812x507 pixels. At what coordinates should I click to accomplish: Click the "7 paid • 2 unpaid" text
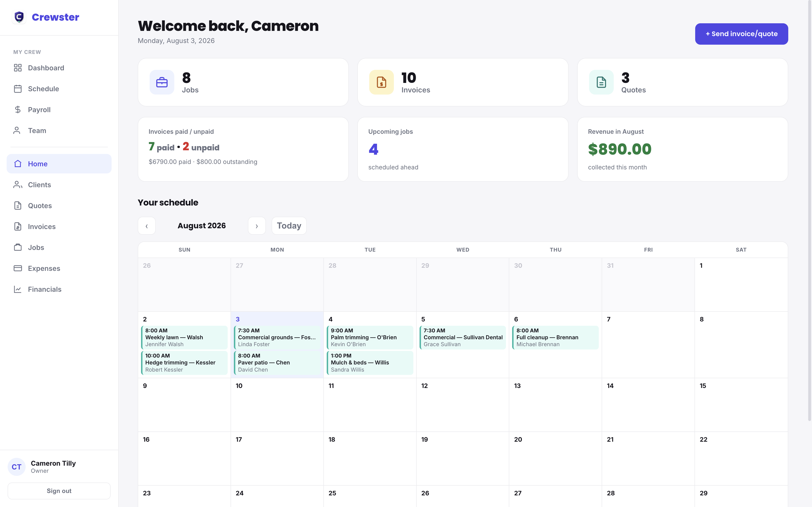(x=184, y=147)
